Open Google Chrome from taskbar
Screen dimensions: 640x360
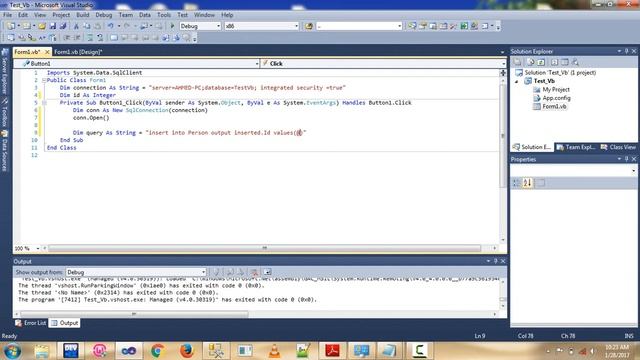[158, 351]
